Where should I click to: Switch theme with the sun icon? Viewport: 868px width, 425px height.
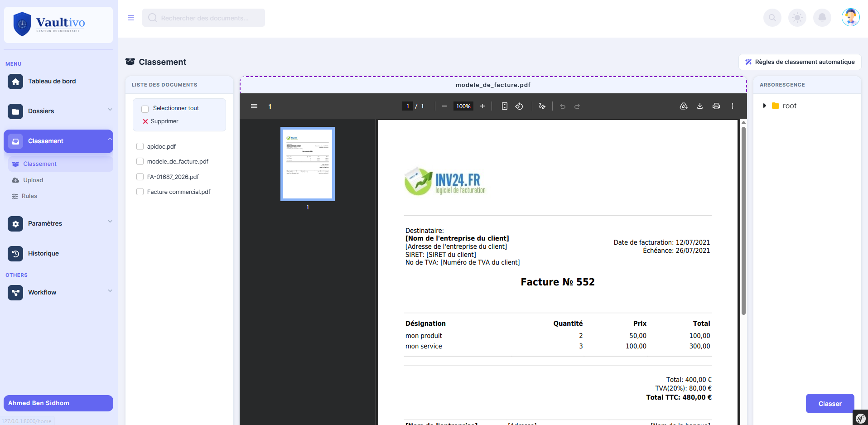point(797,18)
